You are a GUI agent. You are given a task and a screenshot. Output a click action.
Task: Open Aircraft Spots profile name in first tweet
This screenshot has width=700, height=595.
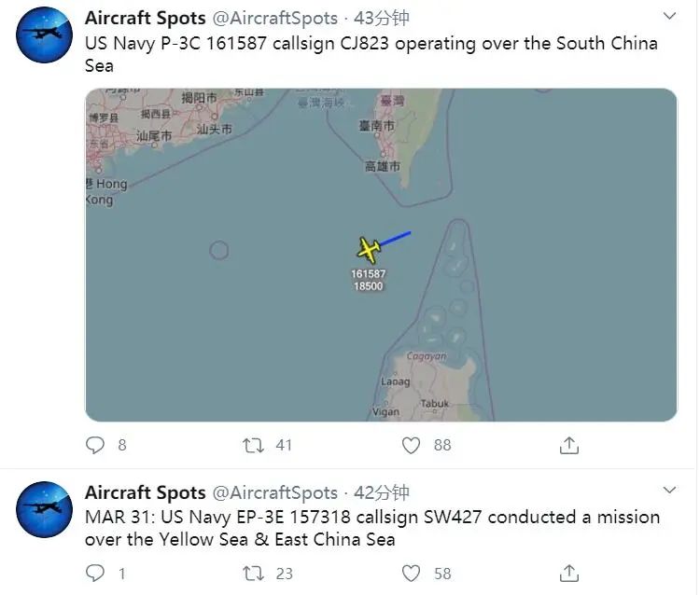pos(145,19)
